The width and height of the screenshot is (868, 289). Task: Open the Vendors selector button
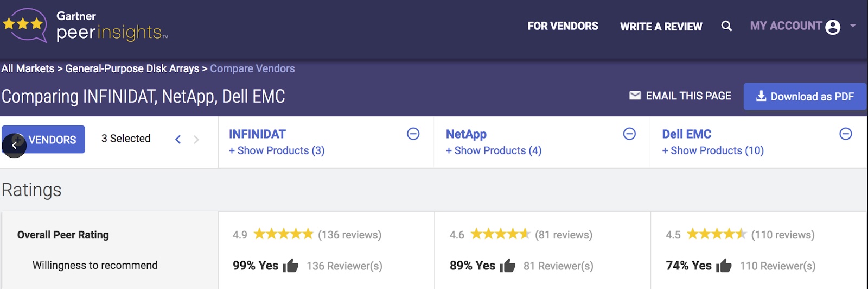pyautogui.click(x=43, y=140)
